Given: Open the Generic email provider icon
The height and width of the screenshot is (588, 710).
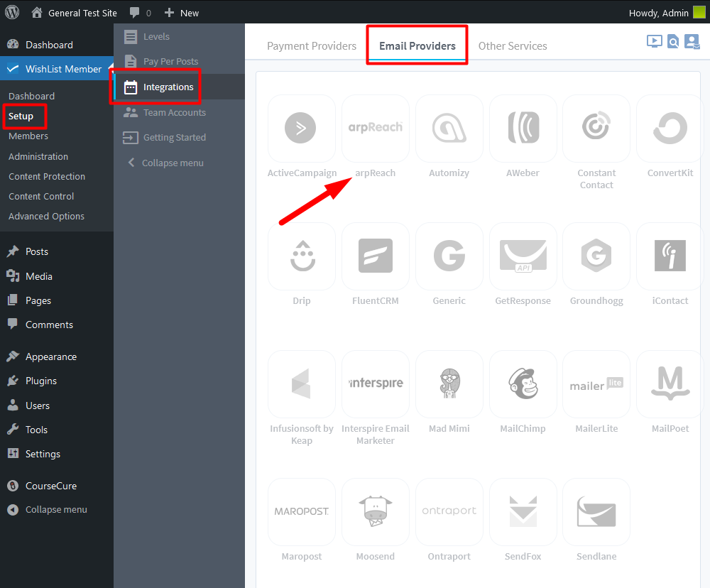Looking at the screenshot, I should [449, 256].
